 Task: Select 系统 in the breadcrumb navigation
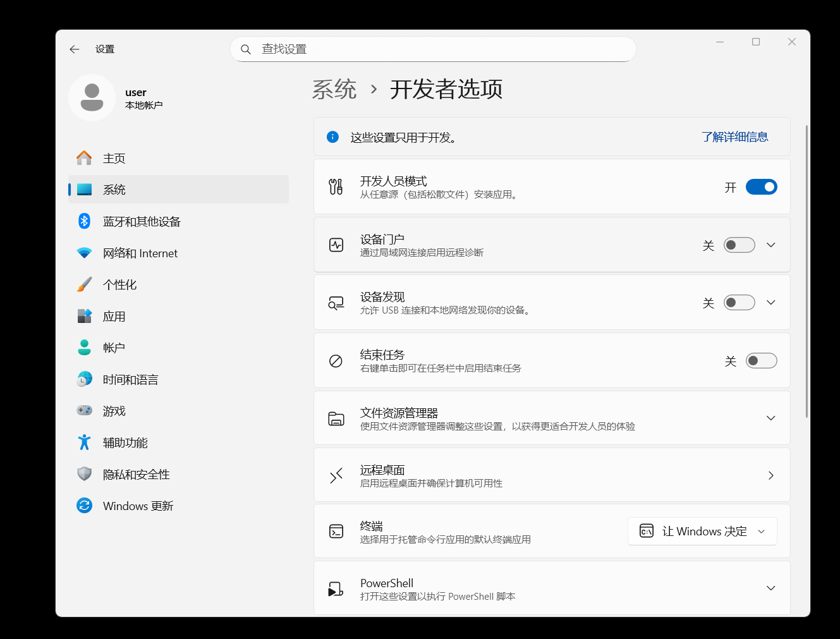pyautogui.click(x=334, y=89)
